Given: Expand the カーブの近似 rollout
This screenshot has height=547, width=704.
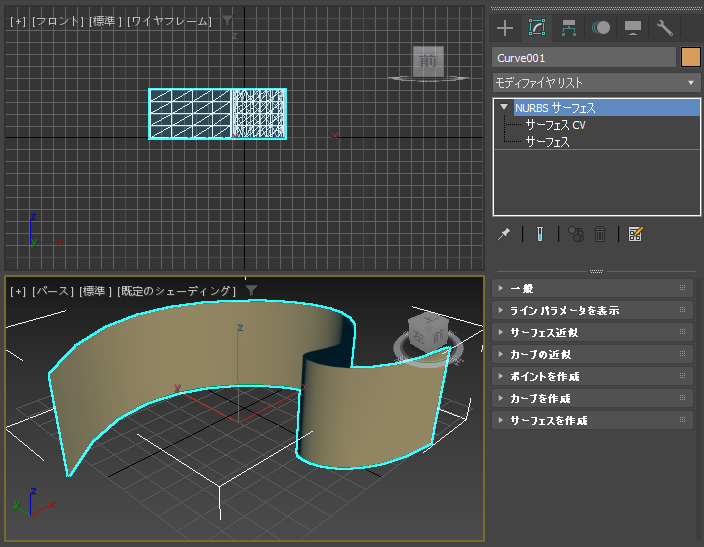Looking at the screenshot, I should (x=592, y=354).
